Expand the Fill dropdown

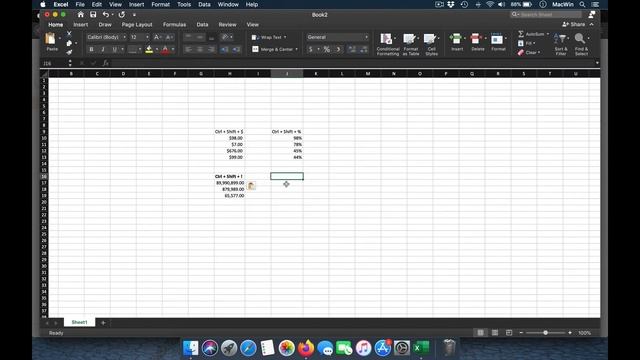tap(534, 43)
